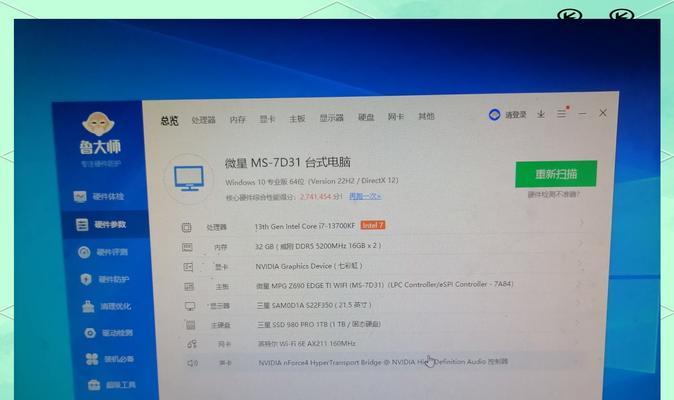Switch to the 主板 tab
The width and height of the screenshot is (674, 400).
[x=297, y=118]
